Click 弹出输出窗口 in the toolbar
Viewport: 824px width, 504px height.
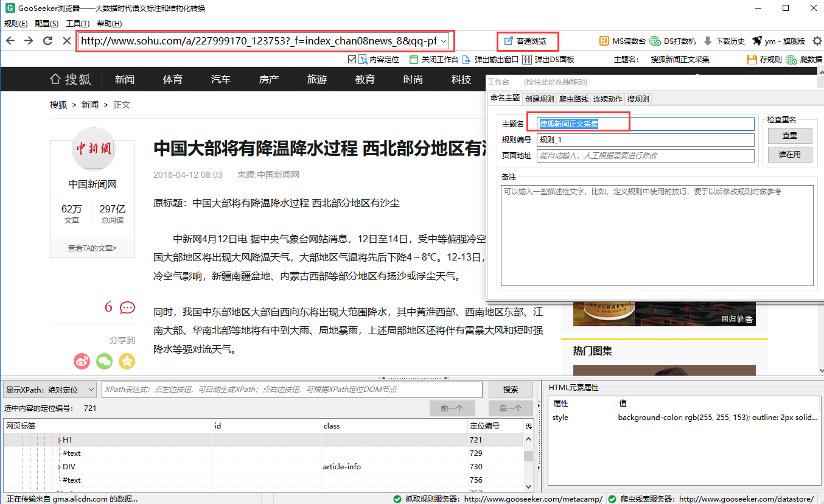[490, 59]
